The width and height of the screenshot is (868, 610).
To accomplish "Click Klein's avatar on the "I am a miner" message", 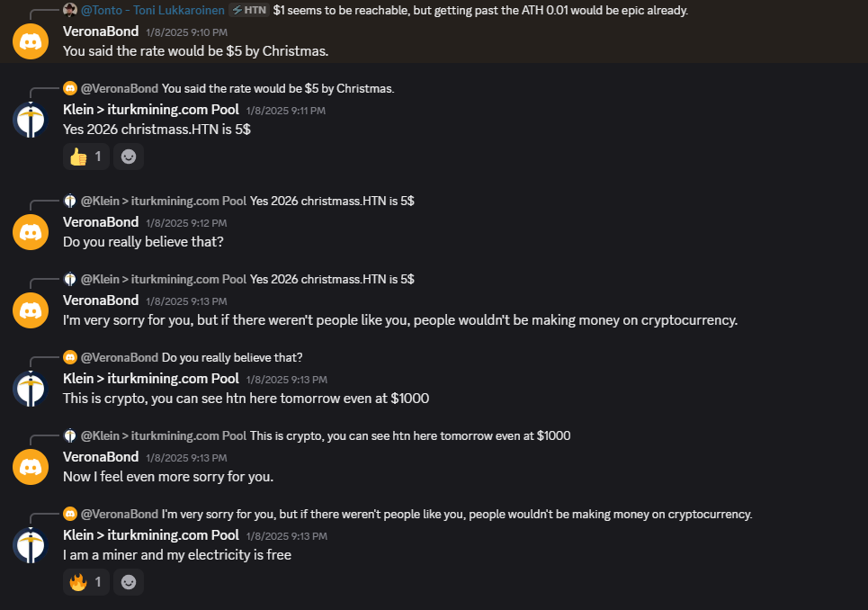I will pos(31,545).
